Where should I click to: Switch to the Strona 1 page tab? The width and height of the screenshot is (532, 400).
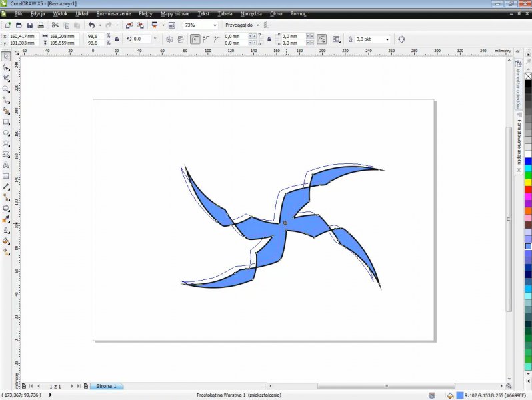(107, 386)
